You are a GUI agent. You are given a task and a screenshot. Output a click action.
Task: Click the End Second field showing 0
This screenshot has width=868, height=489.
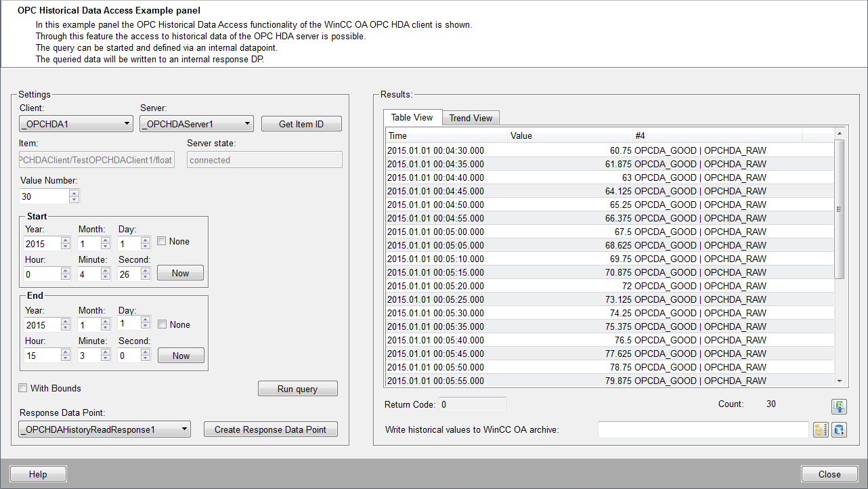pos(129,356)
